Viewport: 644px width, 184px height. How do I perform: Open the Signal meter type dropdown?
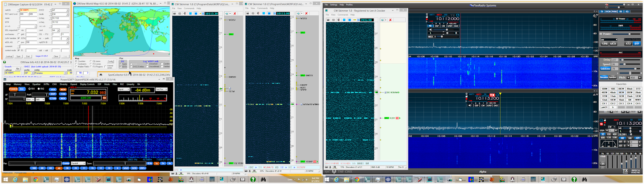[124, 89]
